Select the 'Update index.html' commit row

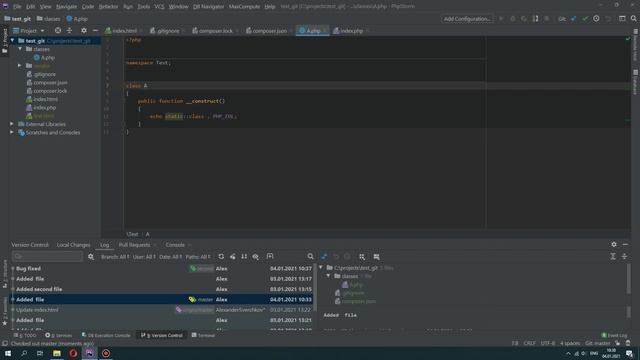[162, 310]
